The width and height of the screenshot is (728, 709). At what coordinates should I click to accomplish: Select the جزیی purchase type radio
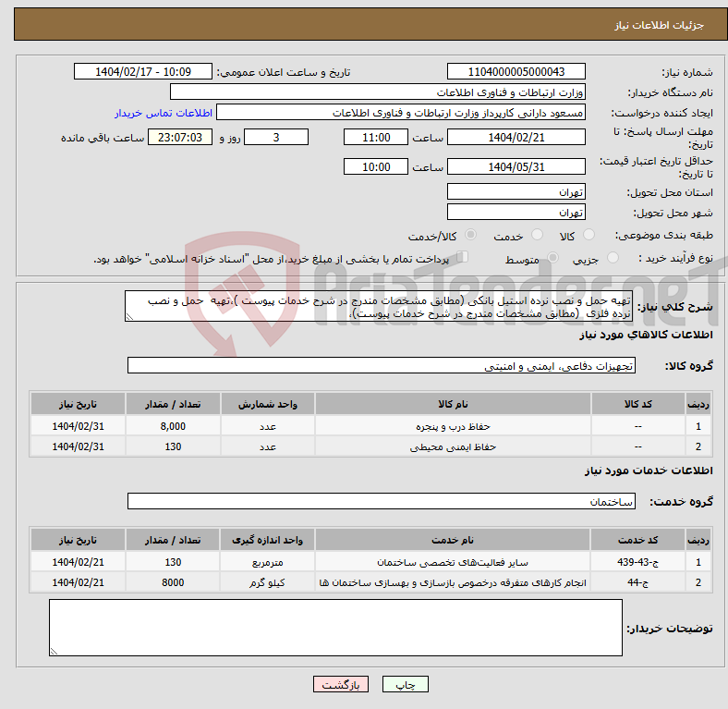tap(613, 257)
